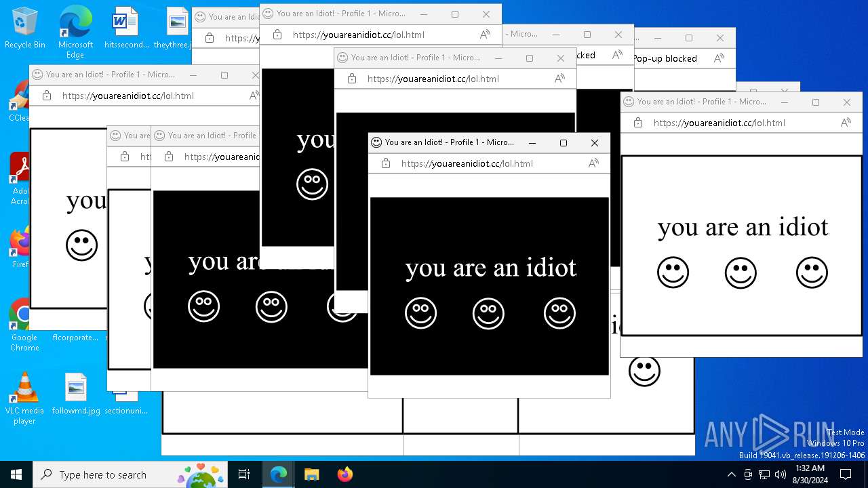Click the URL in the front black-page window
Image resolution: width=868 pixels, height=488 pixels.
point(467,163)
